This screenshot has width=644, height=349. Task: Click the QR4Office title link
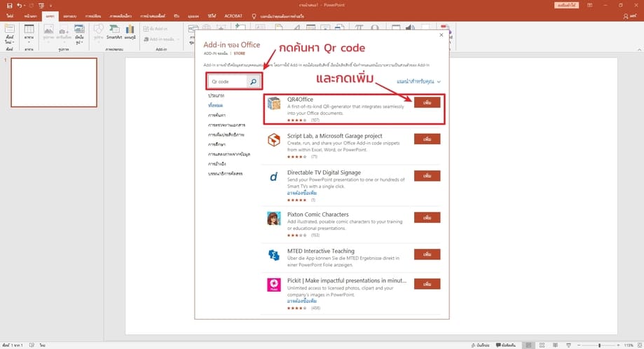[300, 100]
